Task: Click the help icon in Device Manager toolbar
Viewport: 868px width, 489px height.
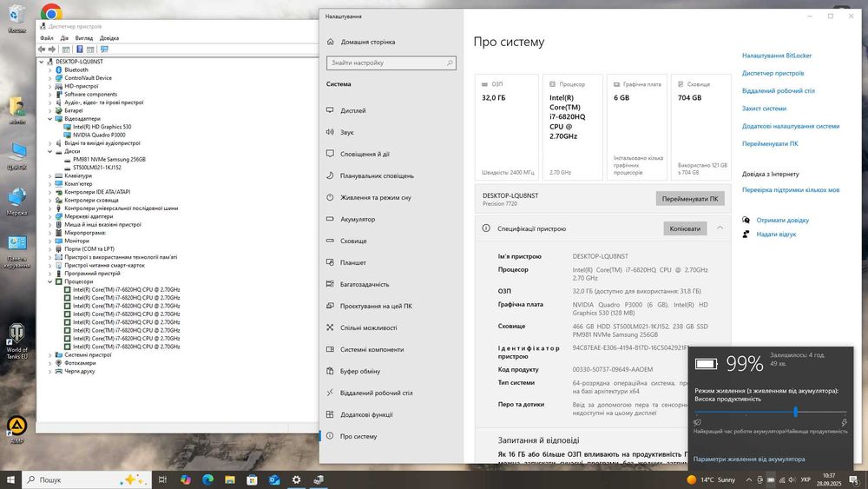Action: click(79, 50)
